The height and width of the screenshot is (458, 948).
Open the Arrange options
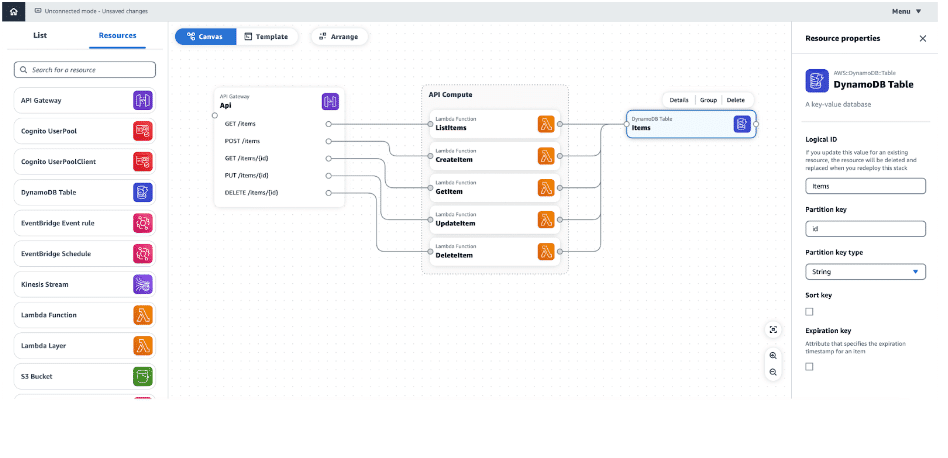[339, 36]
